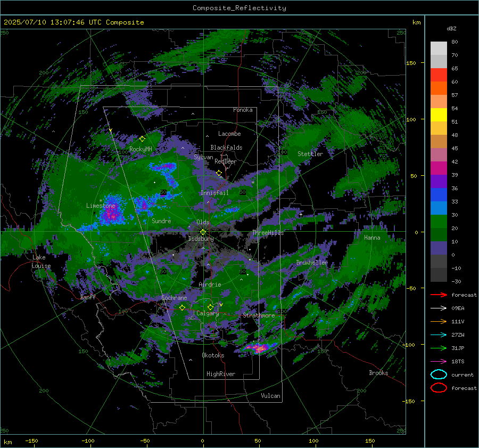Viewport: 479px width, 448px height.
Task: Click the 31JP legend text
Action: 458,348
